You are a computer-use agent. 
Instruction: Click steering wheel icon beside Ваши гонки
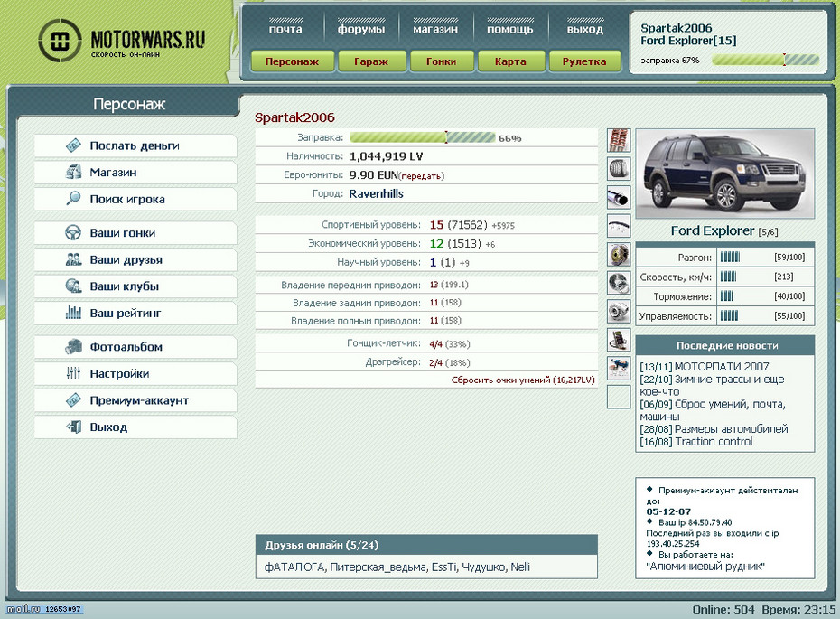click(73, 232)
